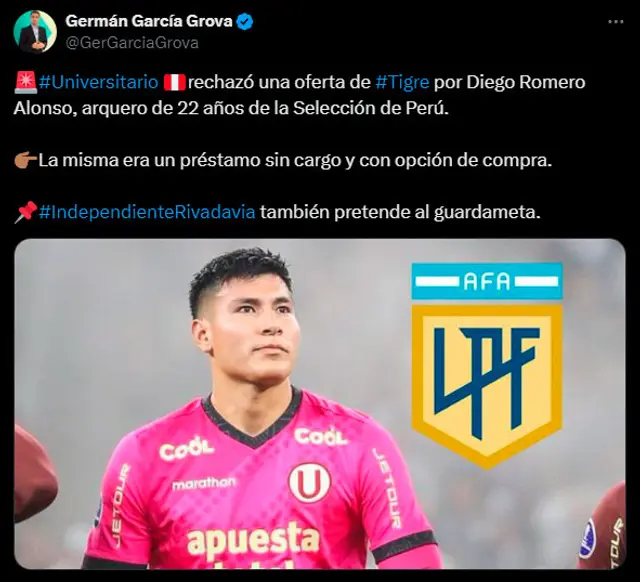The width and height of the screenshot is (640, 582).
Task: Click the Universitario U crest on jersey
Action: point(309,482)
